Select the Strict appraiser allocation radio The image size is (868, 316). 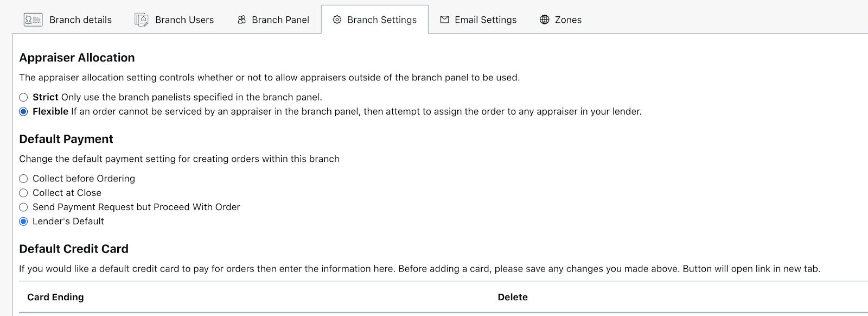click(x=23, y=97)
